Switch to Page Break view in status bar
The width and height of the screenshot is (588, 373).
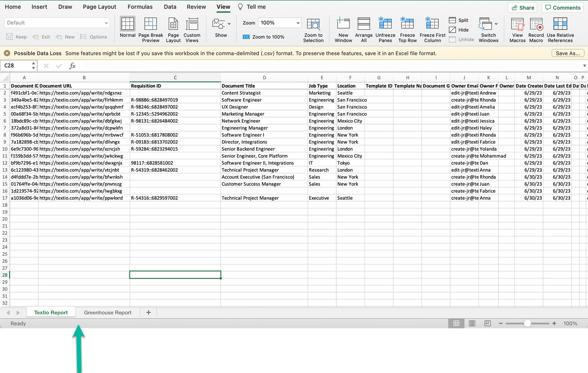tap(488, 323)
